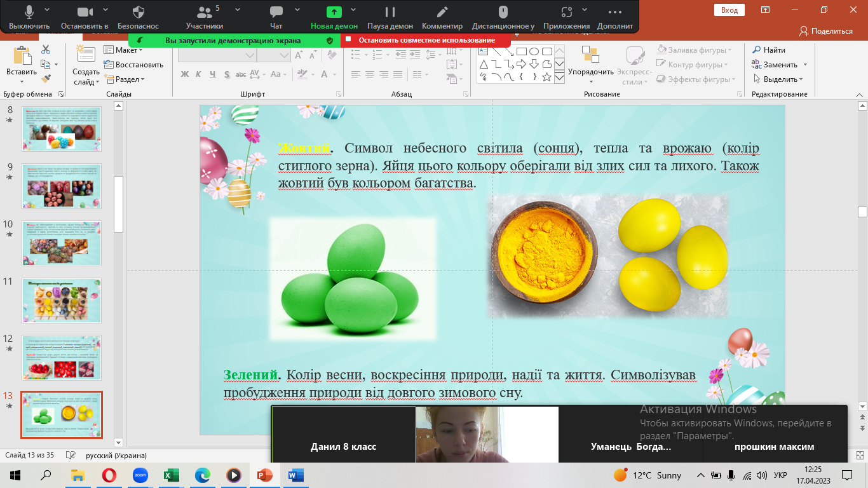Open the font name combo box
The image size is (868, 488).
217,55
